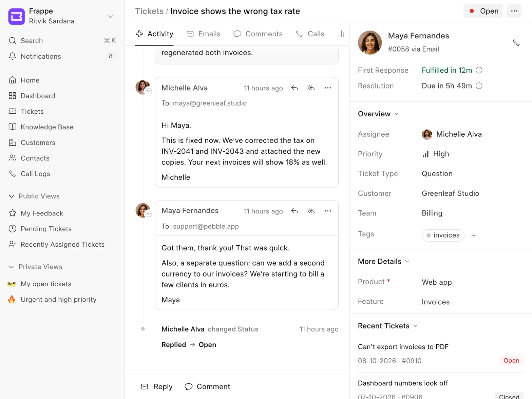Screen dimensions: 532x399
Task: Open the Dashboard page
Action: tap(62, 96)
